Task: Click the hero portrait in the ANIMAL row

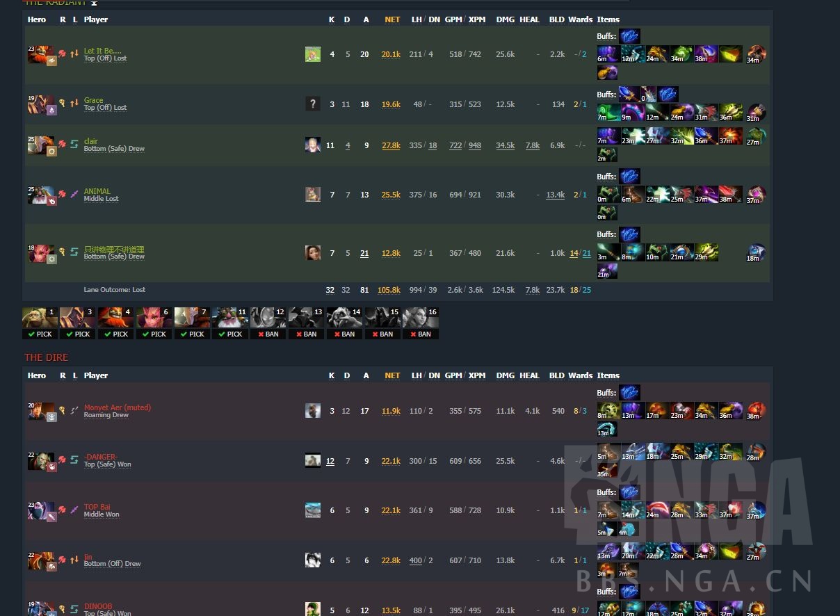Action: point(40,194)
